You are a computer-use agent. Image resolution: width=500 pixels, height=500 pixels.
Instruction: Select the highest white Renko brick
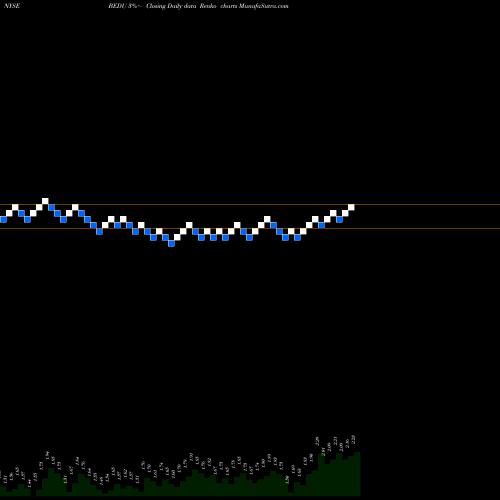45,201
